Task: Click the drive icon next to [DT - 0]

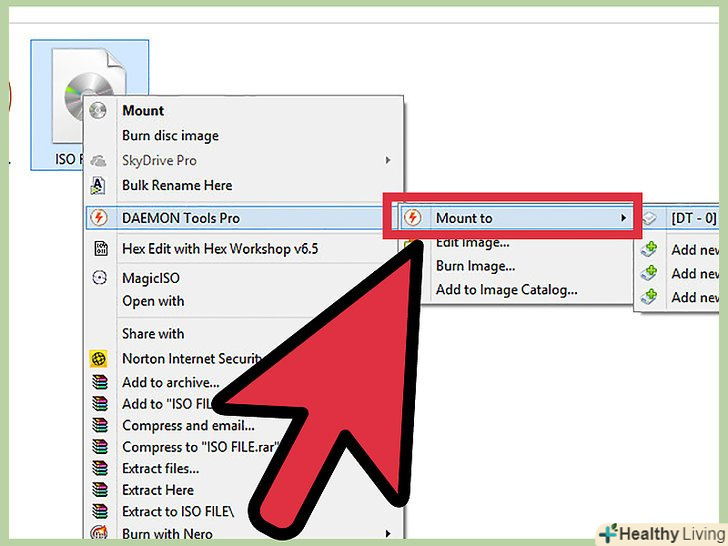Action: pyautogui.click(x=650, y=218)
